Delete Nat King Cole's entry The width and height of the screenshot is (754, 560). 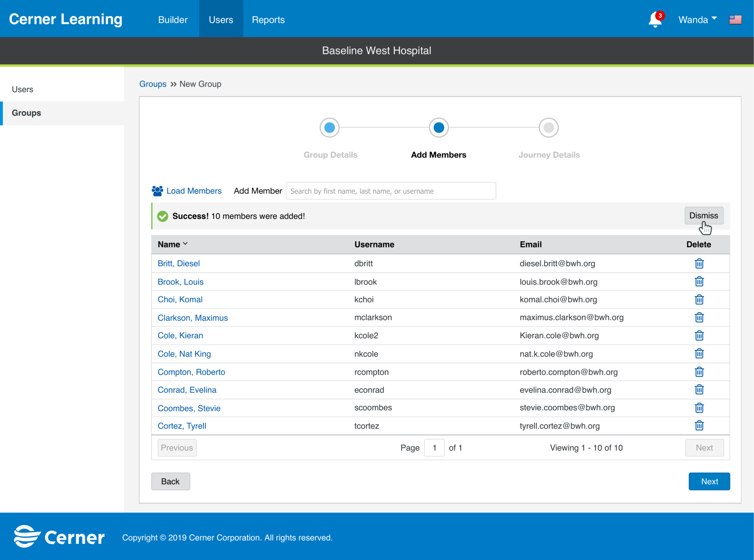[699, 353]
